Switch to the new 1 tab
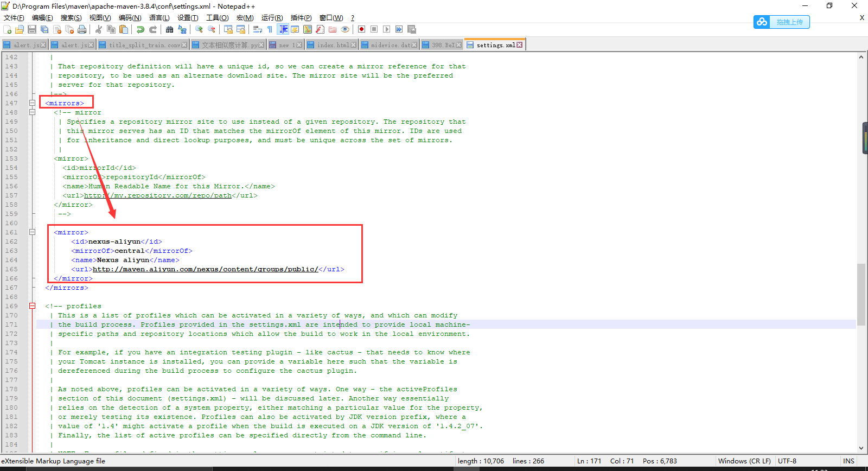This screenshot has height=471, width=868. click(x=286, y=45)
